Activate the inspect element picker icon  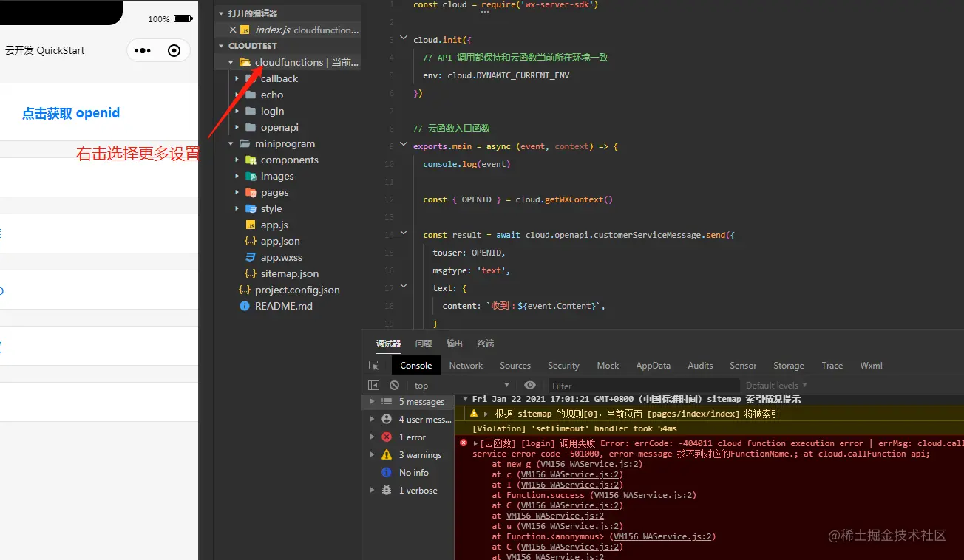click(x=374, y=366)
